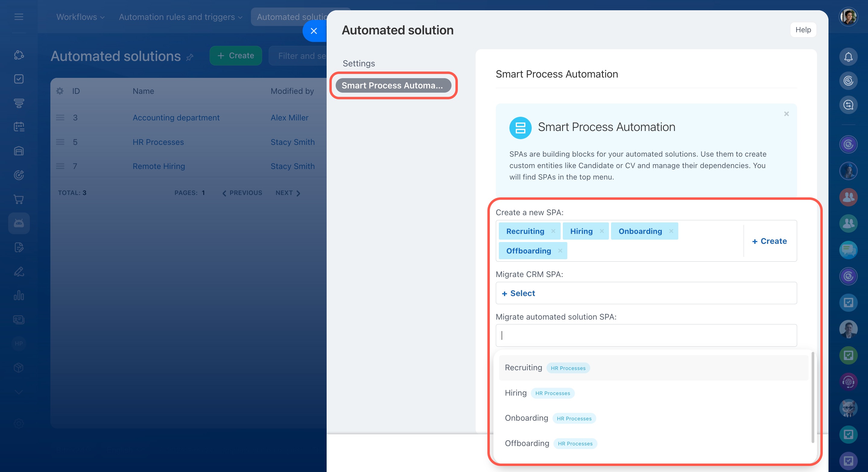
Task: Remove the Recruiting tag
Action: coord(553,231)
